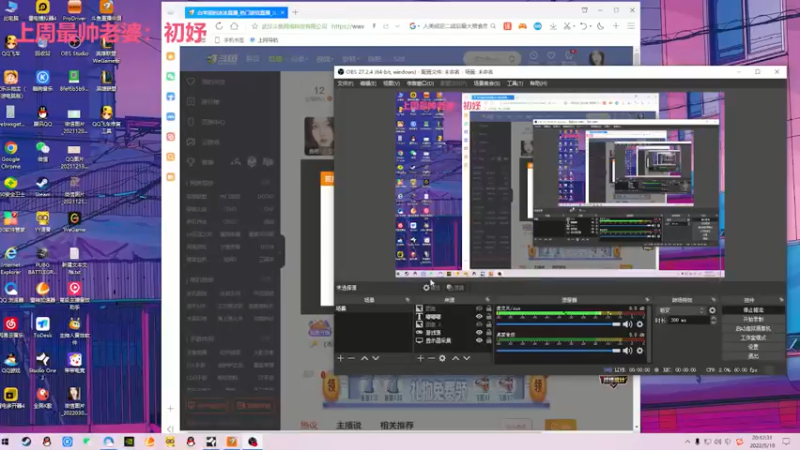Show the hidden second image source

pos(479,324)
